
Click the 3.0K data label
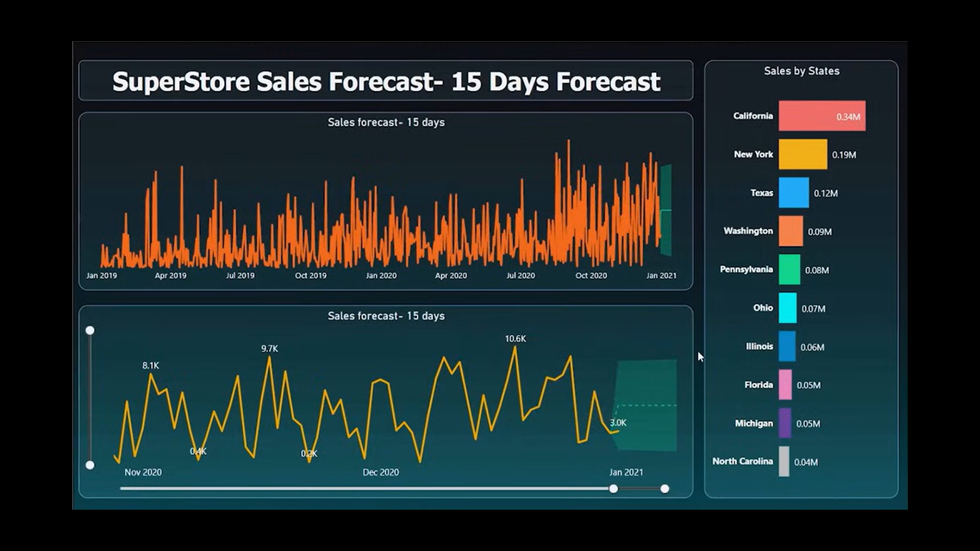click(618, 422)
